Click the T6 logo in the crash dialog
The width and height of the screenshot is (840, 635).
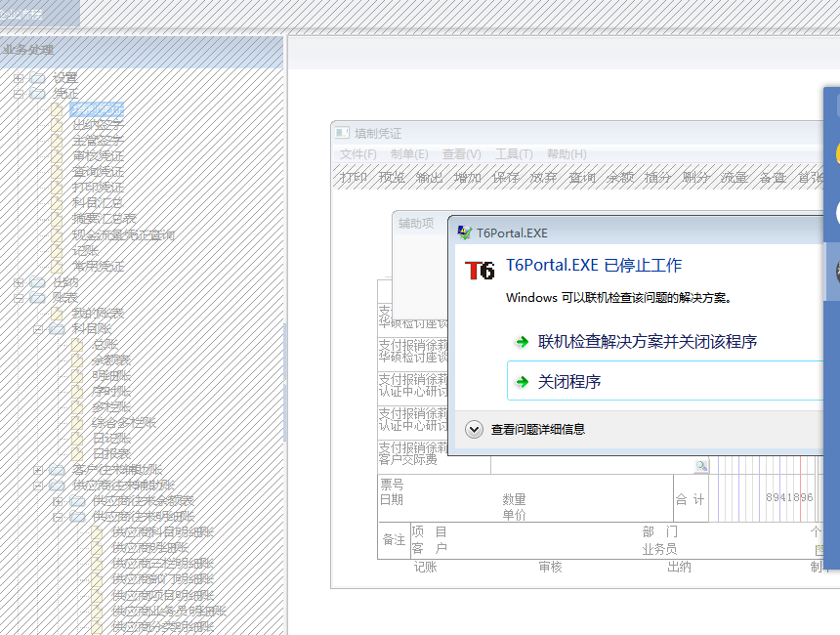480,271
